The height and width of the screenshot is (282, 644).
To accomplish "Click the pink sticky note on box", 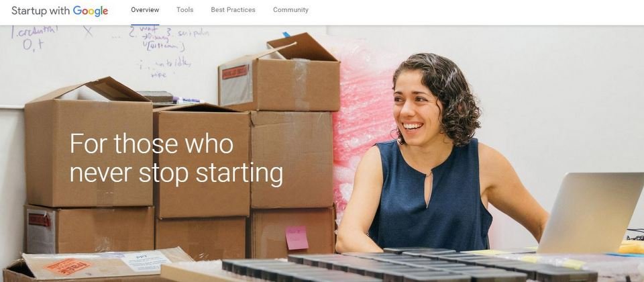I will pos(297,238).
